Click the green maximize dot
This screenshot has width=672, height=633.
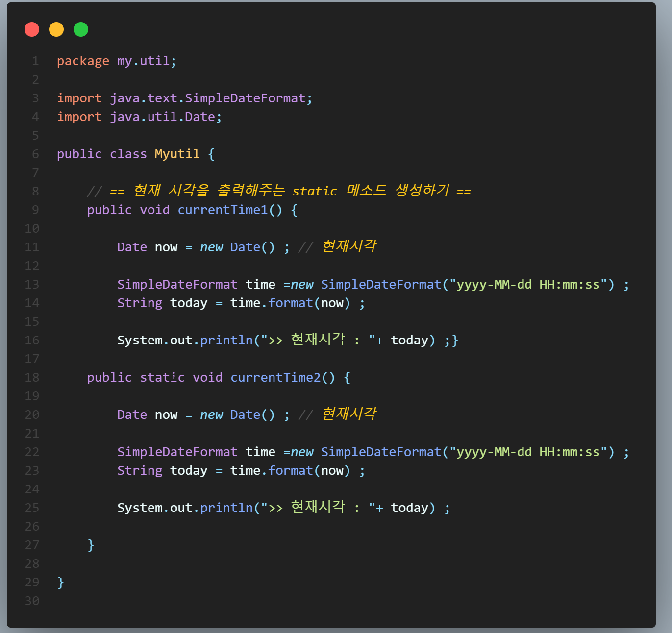[x=81, y=29]
